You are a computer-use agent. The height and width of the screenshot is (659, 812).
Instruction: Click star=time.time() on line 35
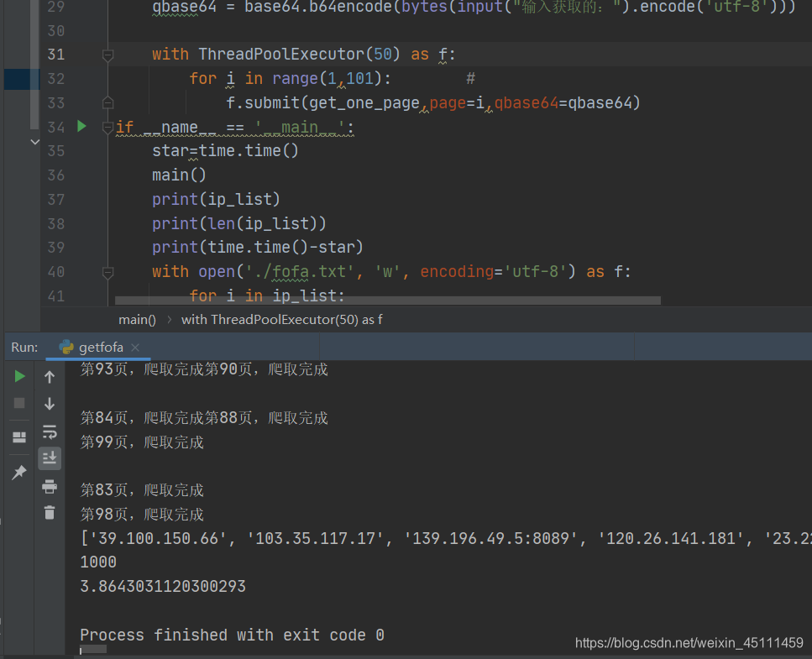[x=225, y=151]
